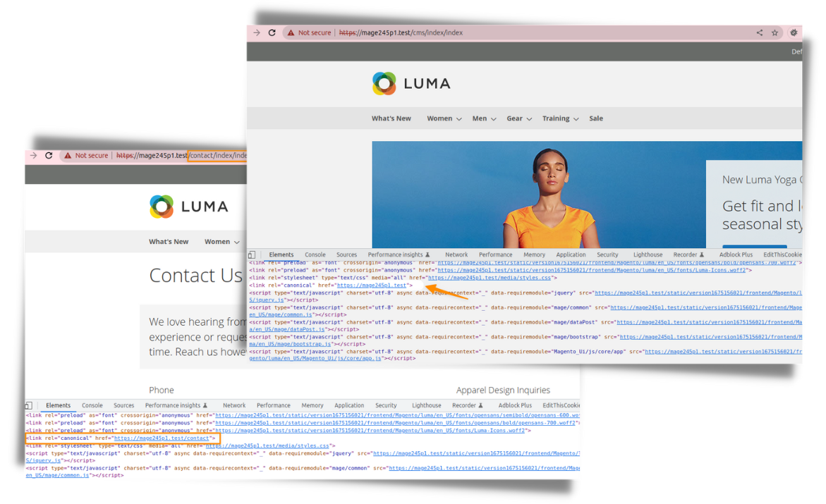Share the page from front window address bar
This screenshot has height=504, width=826.
tap(759, 32)
